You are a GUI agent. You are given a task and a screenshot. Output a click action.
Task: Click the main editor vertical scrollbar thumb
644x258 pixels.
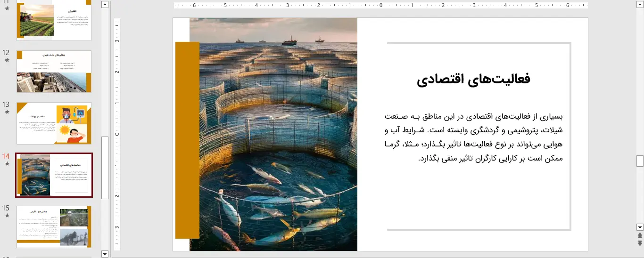coord(640,161)
